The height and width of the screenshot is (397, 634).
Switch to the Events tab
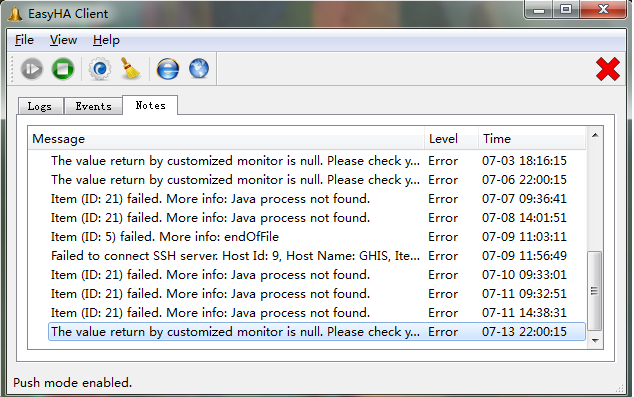pyautogui.click(x=93, y=106)
